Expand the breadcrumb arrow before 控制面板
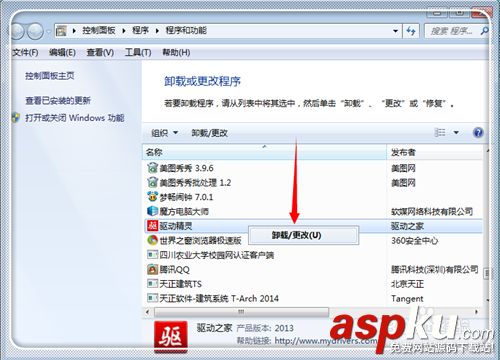Screen dimensions: 500x360 [x=74, y=31]
